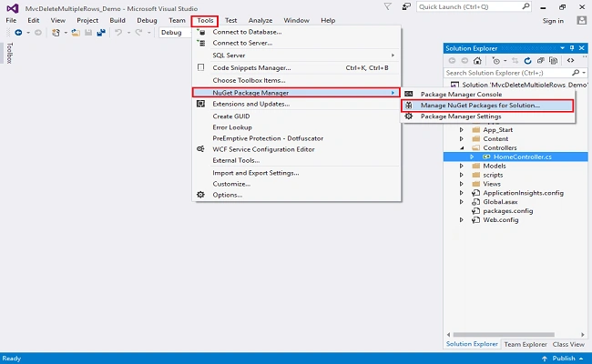
Task: Click Solution Explorer Back arrow icon
Action: (x=452, y=60)
